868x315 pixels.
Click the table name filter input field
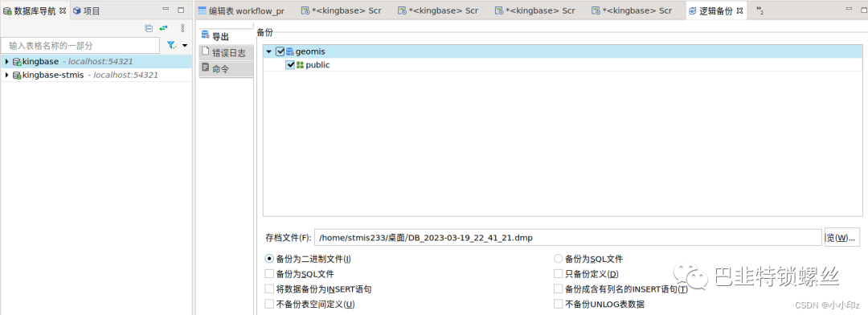[81, 45]
